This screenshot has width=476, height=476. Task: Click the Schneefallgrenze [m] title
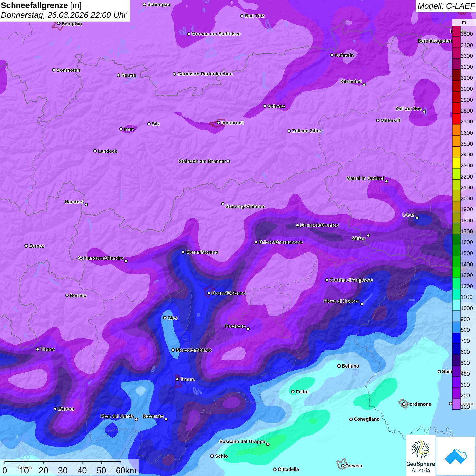point(41,5)
